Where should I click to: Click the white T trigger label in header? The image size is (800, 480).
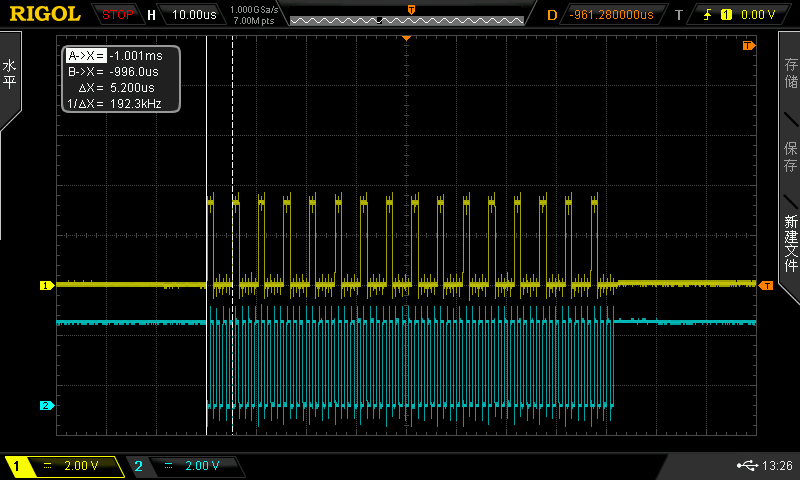[x=679, y=15]
